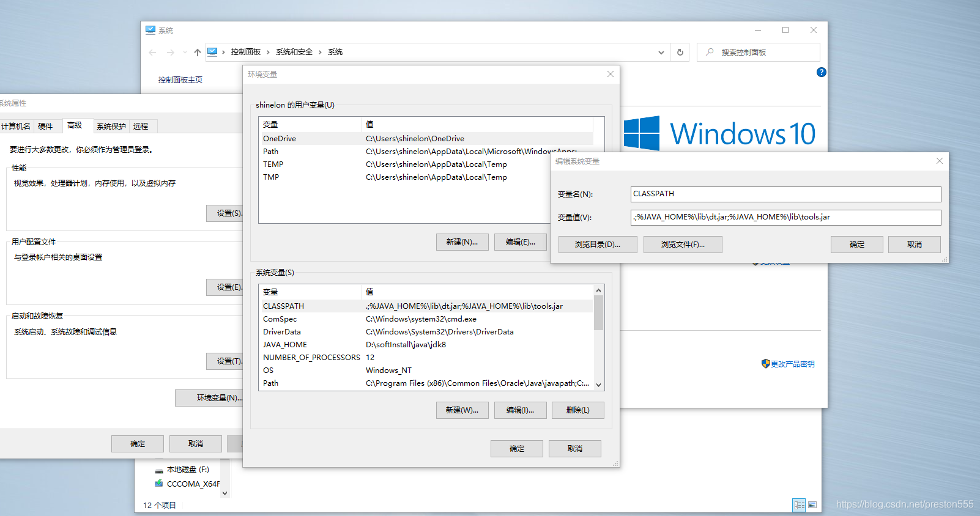Select DriverData system variable row
This screenshot has width=980, height=516.
pos(426,332)
